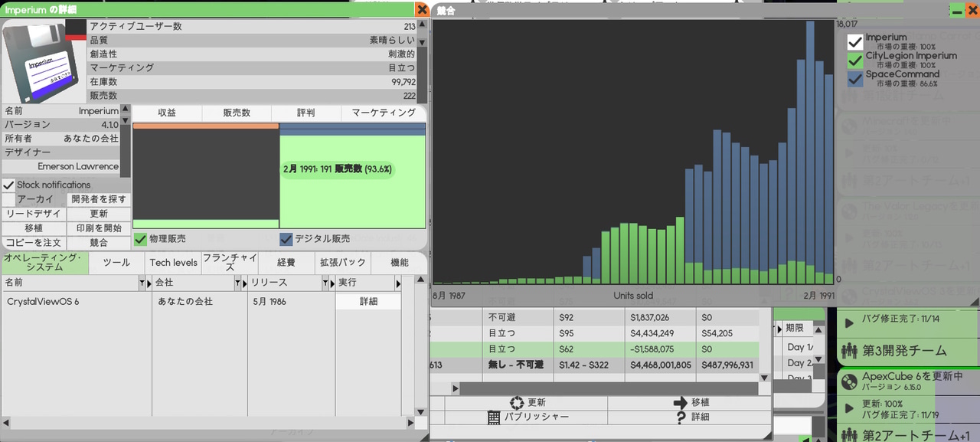980x442 pixels.
Task: Click the リードデザイ button
Action: point(34,214)
